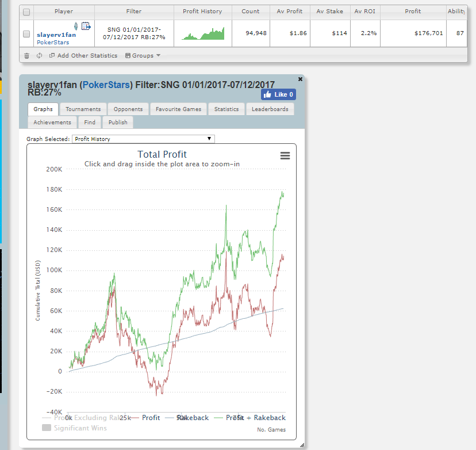Switch to the Opponents tab

(x=128, y=109)
